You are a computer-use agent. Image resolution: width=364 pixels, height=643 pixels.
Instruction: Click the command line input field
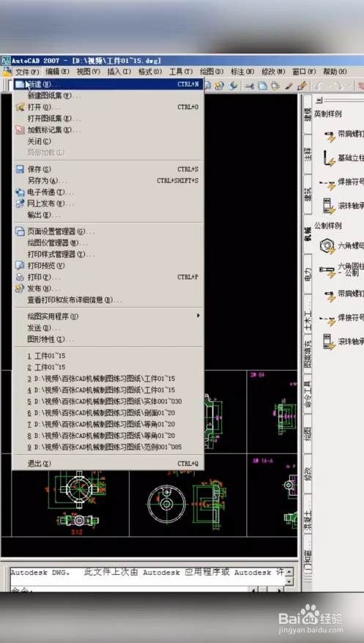130,590
